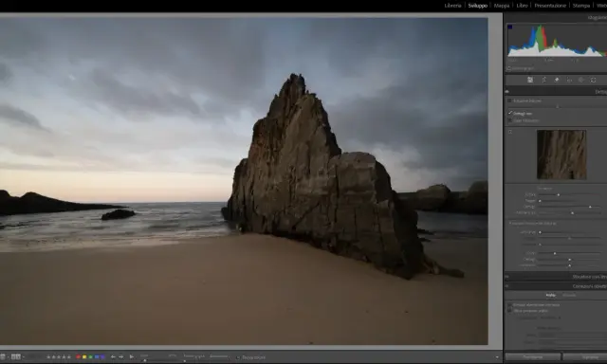This screenshot has height=364, width=607.
Task: Click the main beach rock photo
Action: coord(244,181)
